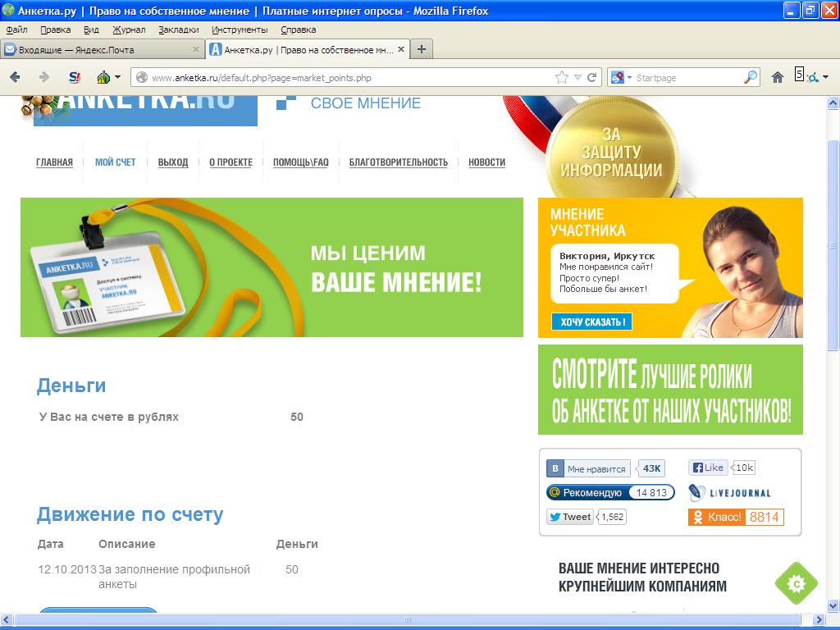This screenshot has height=630, width=840.
Task: Click the green Мы ценим ваше мнение banner
Action: point(272,267)
